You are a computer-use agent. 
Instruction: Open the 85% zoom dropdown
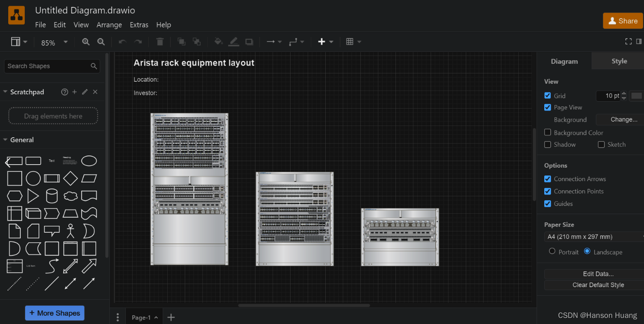point(54,42)
